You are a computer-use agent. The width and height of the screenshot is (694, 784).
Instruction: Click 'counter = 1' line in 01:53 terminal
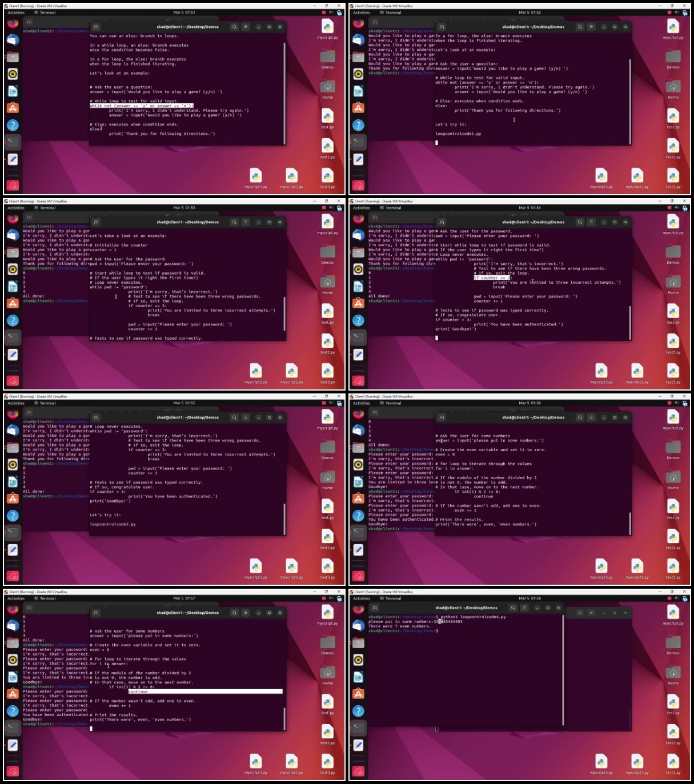click(x=103, y=250)
